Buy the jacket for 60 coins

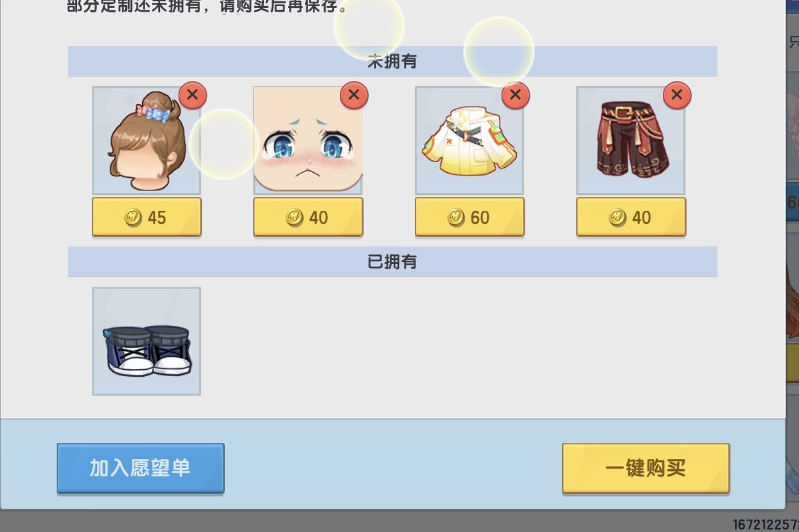click(x=470, y=217)
